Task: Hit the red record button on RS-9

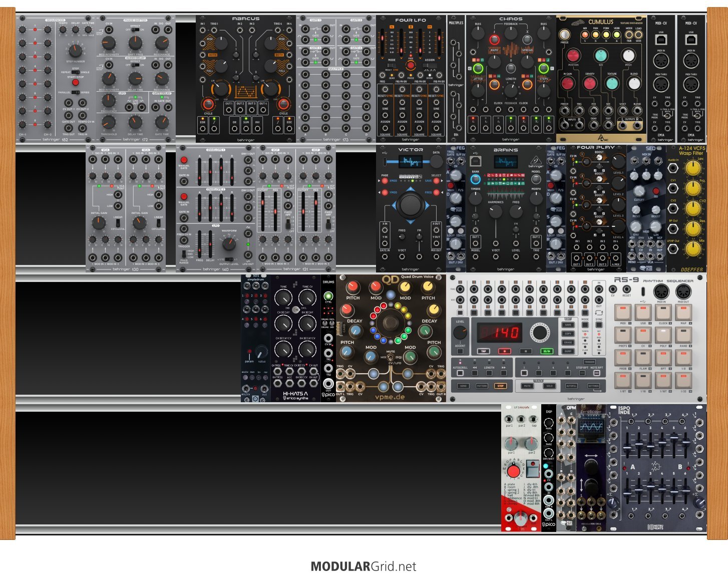Action: click(504, 351)
